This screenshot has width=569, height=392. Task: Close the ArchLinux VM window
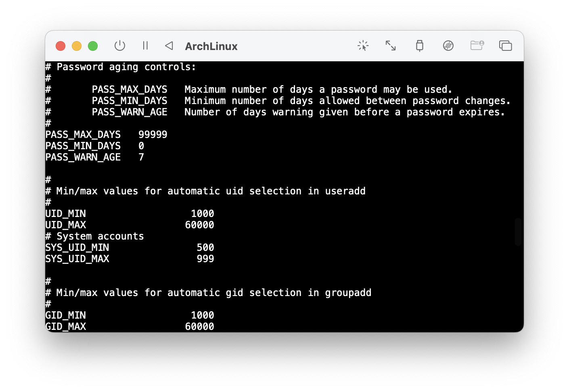61,46
